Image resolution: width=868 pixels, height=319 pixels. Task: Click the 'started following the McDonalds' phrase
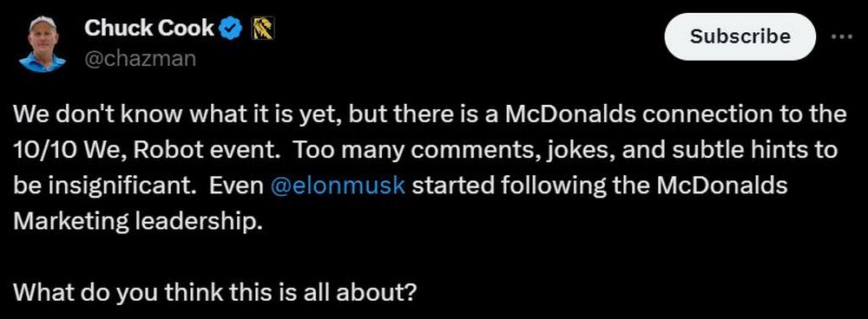coord(600,186)
